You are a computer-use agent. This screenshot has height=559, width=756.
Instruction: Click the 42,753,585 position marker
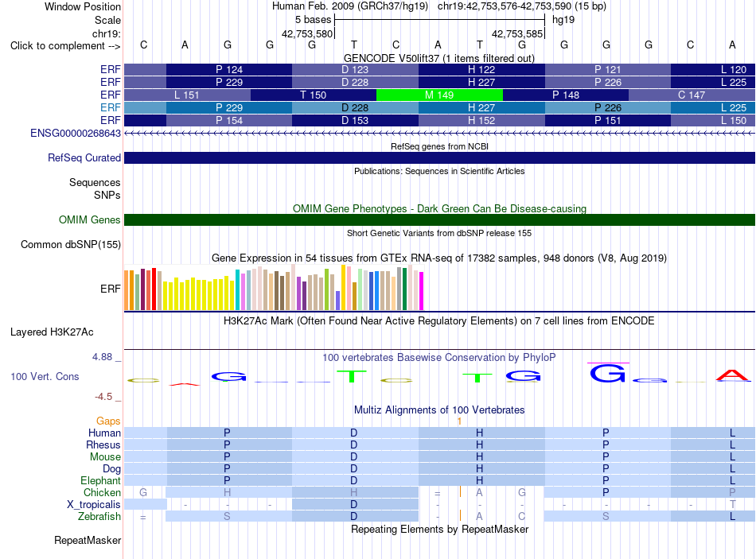click(x=518, y=33)
